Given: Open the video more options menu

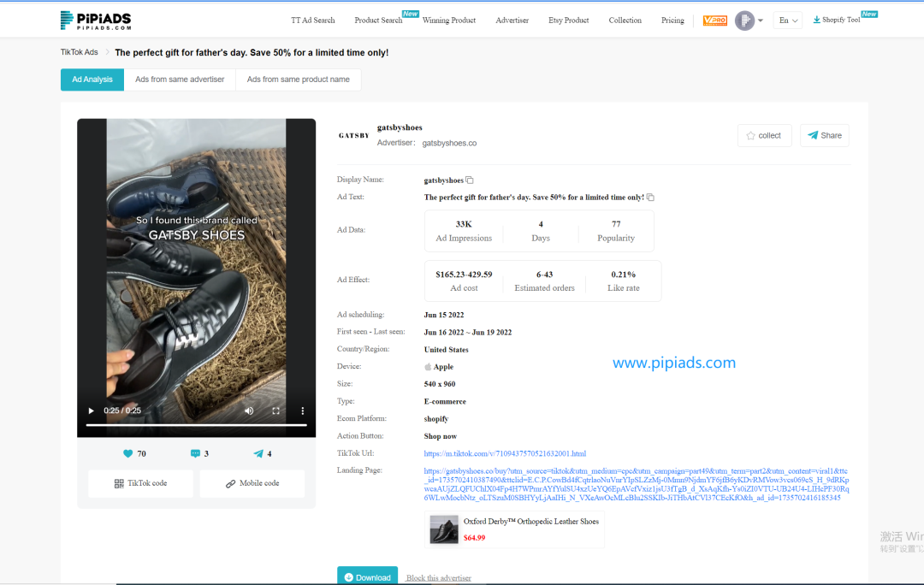Looking at the screenshot, I should coord(303,411).
